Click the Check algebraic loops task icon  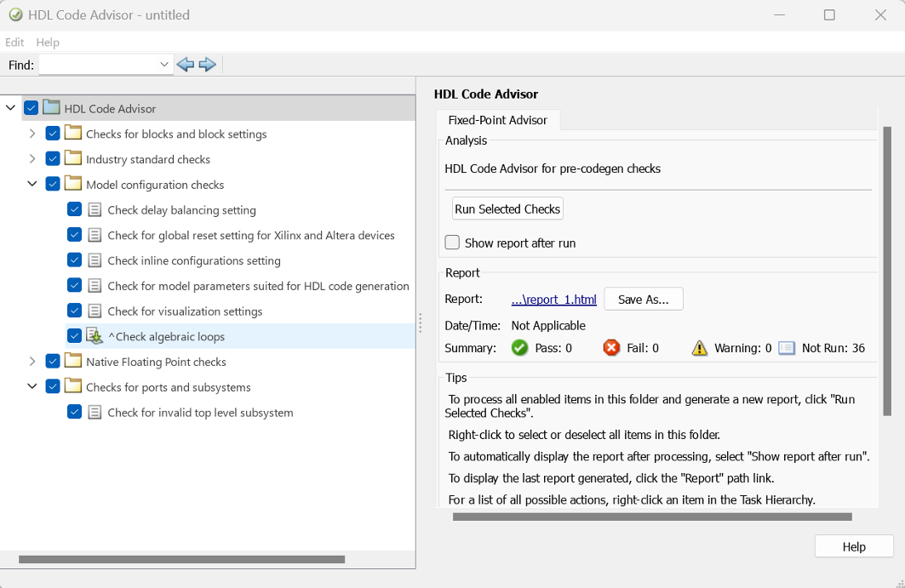(95, 335)
